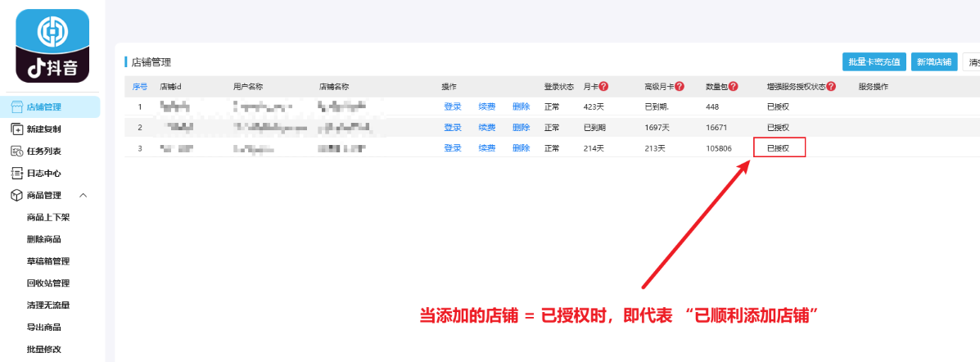This screenshot has width=980, height=362.
Task: Click the 214天 monthly card value
Action: [x=593, y=148]
